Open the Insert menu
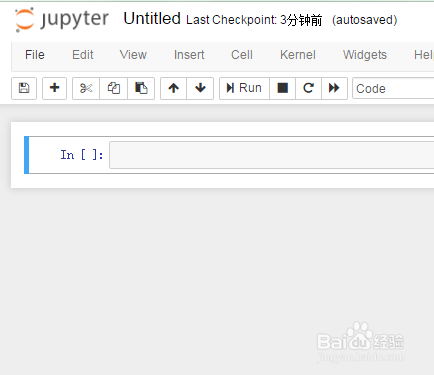Viewport: 434px width, 375px height. coord(189,55)
